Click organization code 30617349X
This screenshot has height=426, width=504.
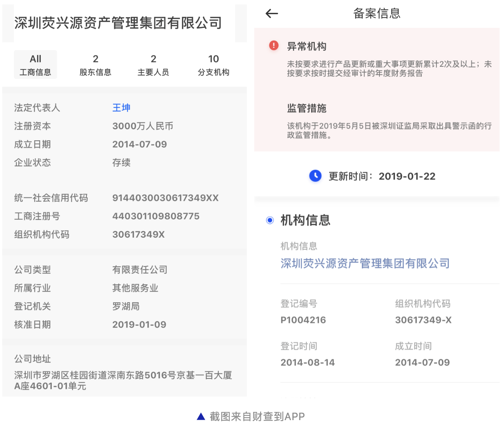pyautogui.click(x=138, y=234)
